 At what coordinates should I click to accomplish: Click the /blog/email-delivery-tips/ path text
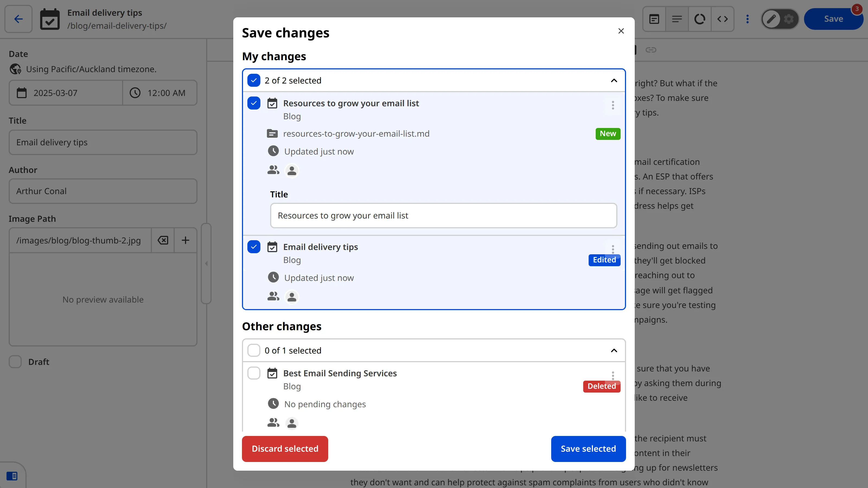[117, 26]
